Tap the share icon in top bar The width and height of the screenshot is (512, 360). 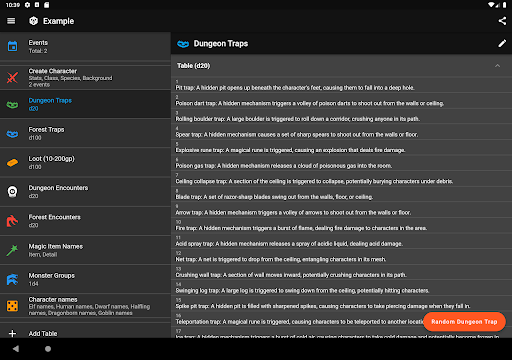coord(502,21)
